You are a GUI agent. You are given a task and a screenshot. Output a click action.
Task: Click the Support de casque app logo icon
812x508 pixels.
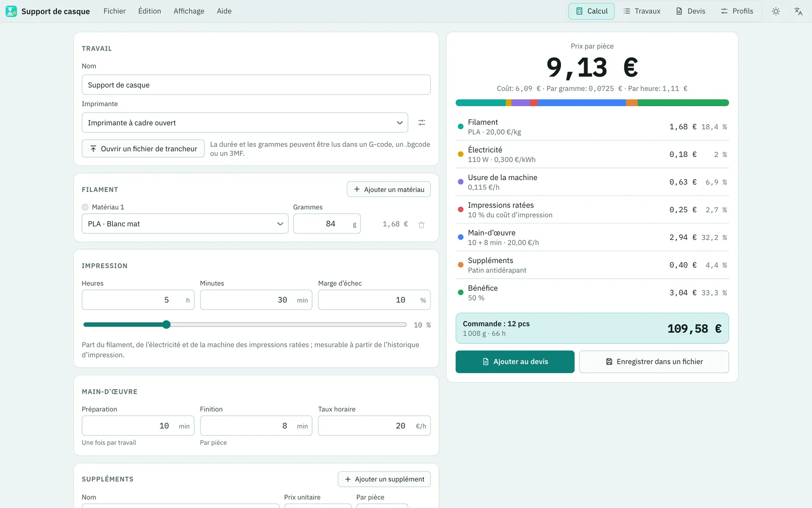tap(11, 11)
